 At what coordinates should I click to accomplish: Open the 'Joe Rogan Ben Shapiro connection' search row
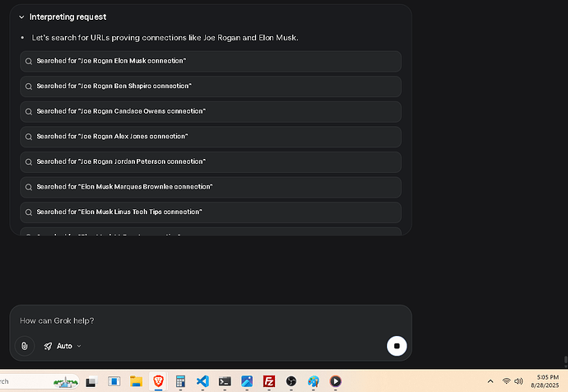tap(211, 86)
